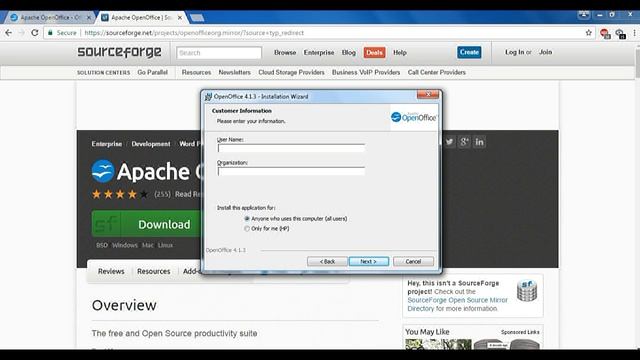Viewport: 640px width, 360px height.
Task: Click the browser Forward arrow
Action: (22, 33)
